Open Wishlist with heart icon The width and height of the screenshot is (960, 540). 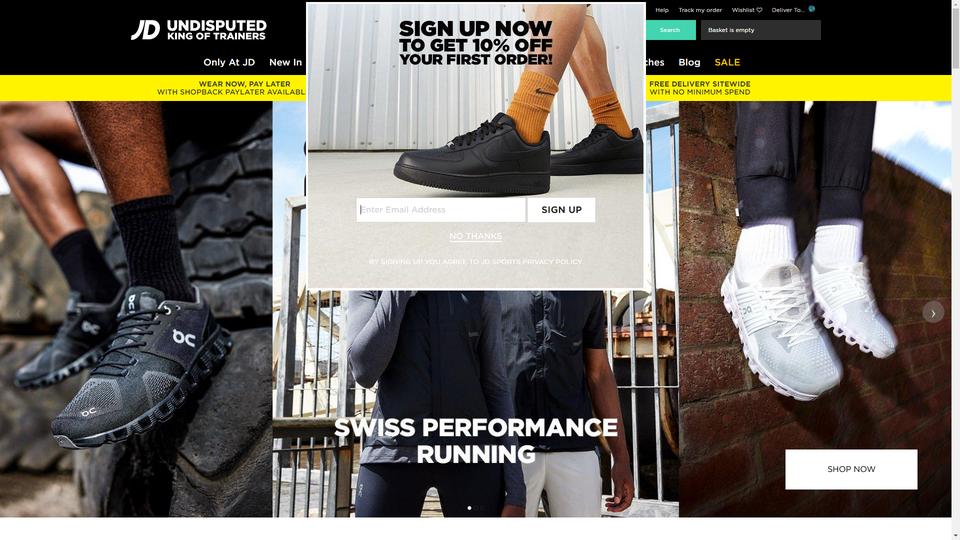[x=747, y=10]
